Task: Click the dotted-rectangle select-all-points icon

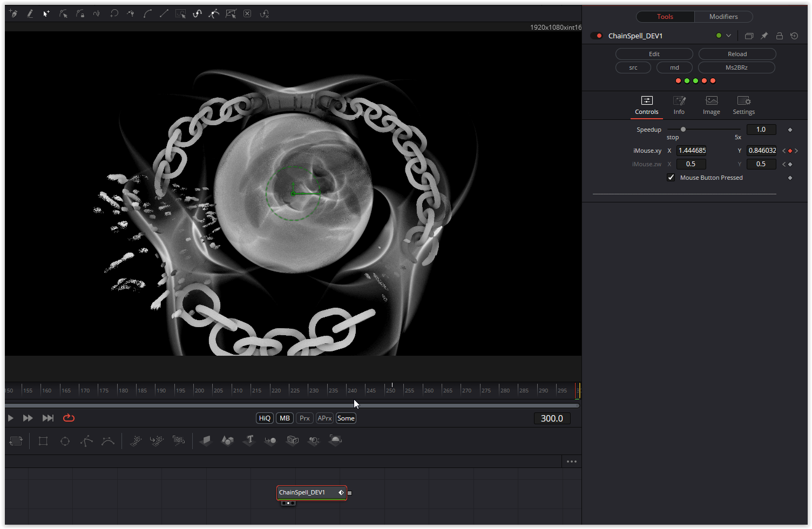Action: (x=181, y=13)
